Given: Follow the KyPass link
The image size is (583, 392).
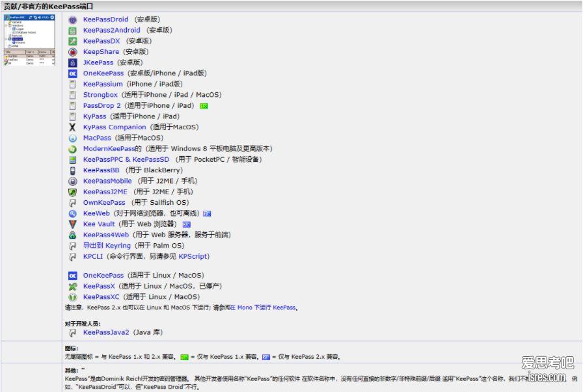Looking at the screenshot, I should click(95, 116).
